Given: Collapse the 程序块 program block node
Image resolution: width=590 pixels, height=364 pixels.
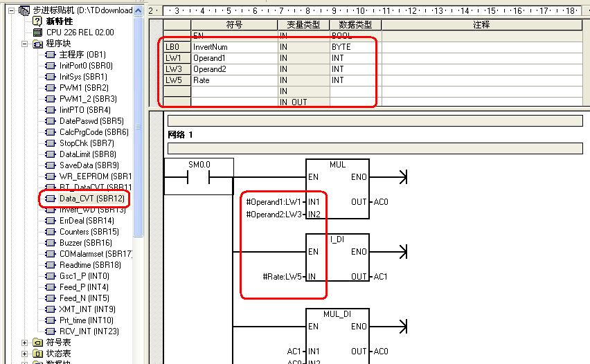Looking at the screenshot, I should point(26,44).
